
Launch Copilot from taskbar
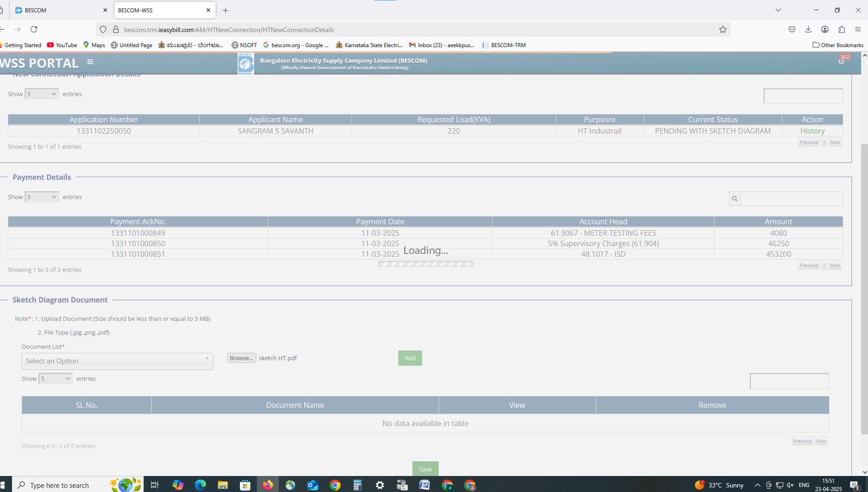178,485
